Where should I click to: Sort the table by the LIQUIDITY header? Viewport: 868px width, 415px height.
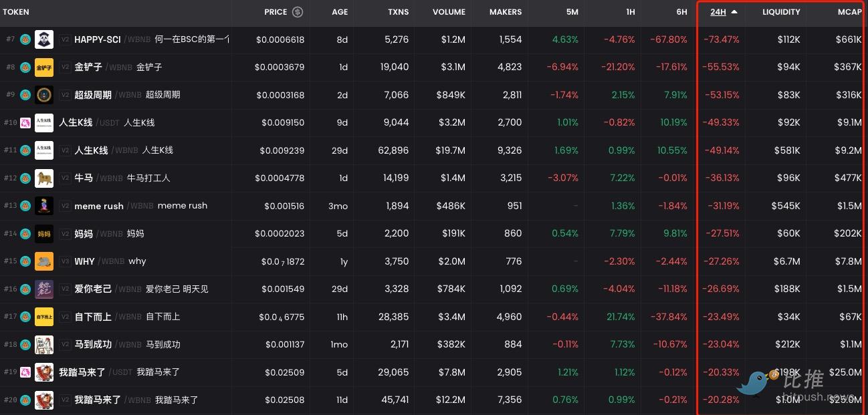(x=780, y=12)
